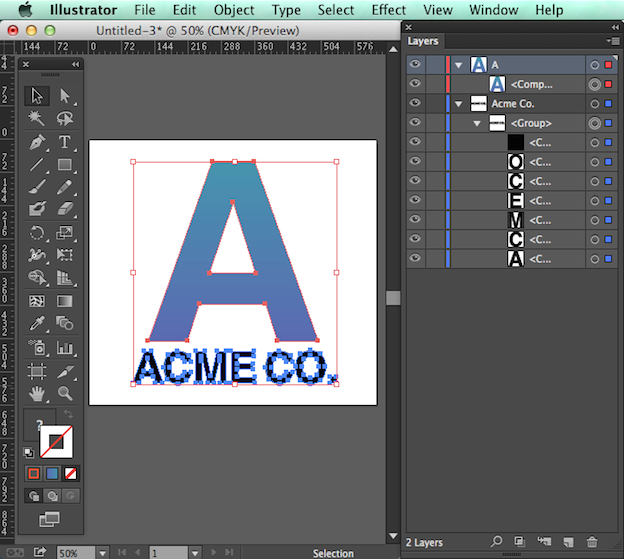The height and width of the screenshot is (559, 624).
Task: Collapse the A layer disclosure triangle
Action: click(x=458, y=65)
